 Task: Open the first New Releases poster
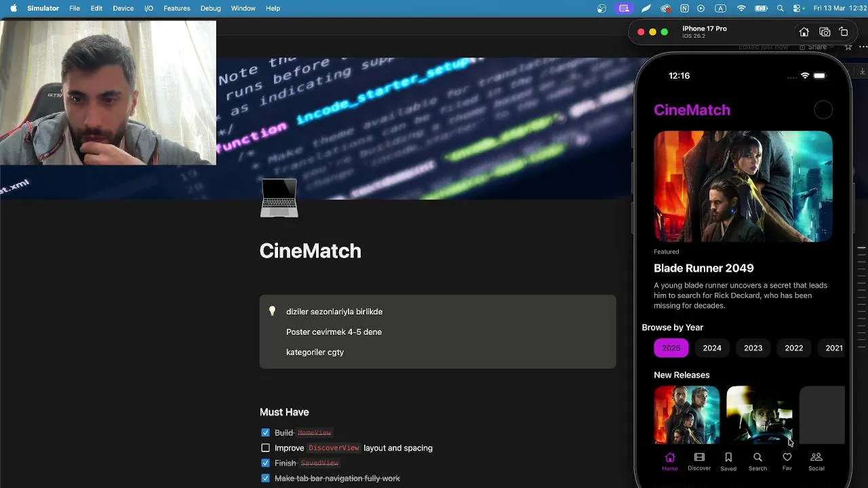pos(687,415)
